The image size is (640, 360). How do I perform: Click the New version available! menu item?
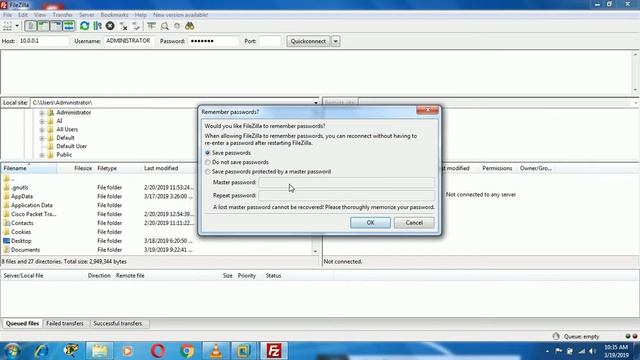[180, 15]
